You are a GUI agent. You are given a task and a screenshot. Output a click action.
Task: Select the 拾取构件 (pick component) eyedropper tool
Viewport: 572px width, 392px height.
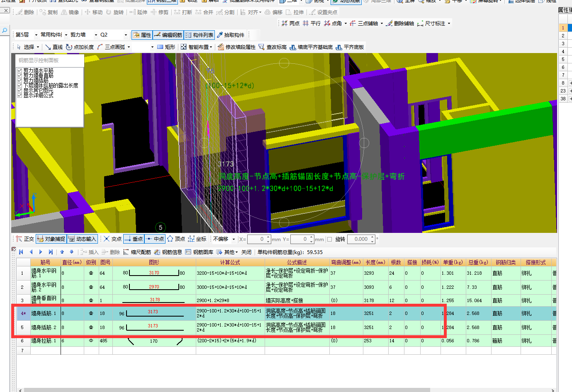point(231,35)
